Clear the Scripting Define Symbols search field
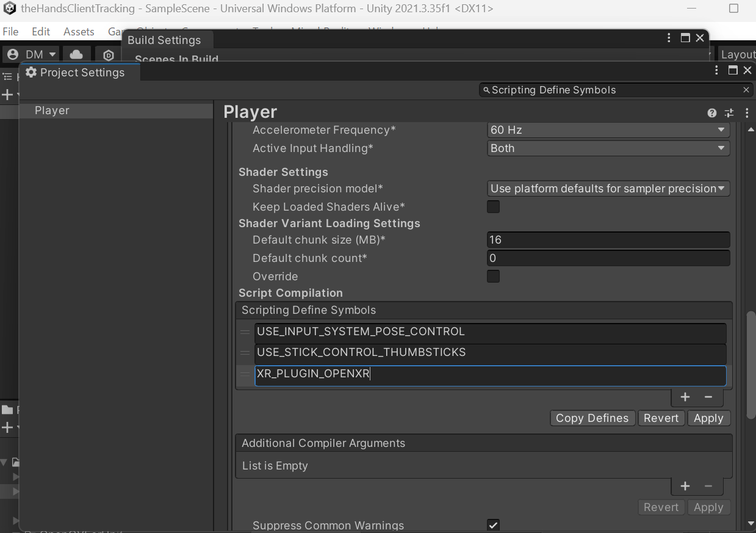756x533 pixels. pos(746,90)
